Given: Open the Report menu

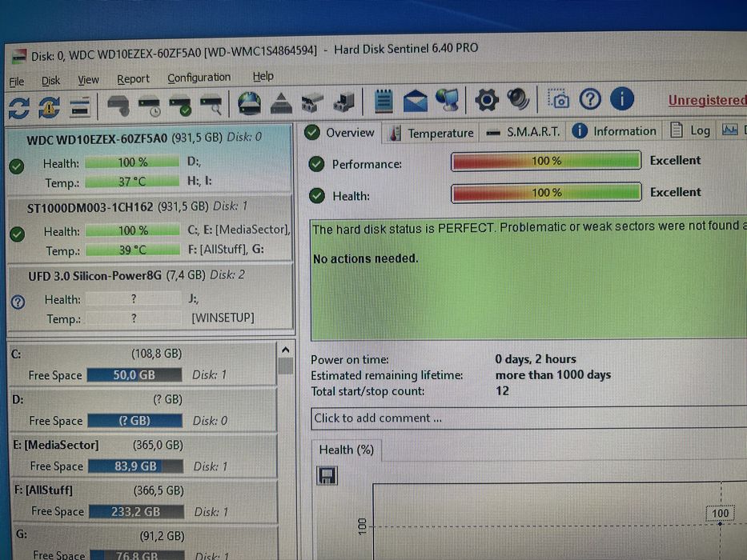Looking at the screenshot, I should [x=133, y=78].
